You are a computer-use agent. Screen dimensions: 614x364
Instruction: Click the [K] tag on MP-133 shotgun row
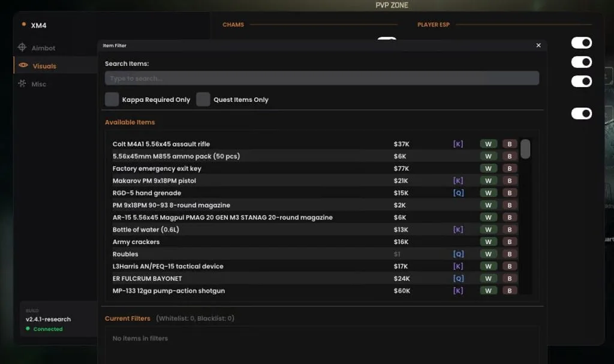(x=458, y=291)
